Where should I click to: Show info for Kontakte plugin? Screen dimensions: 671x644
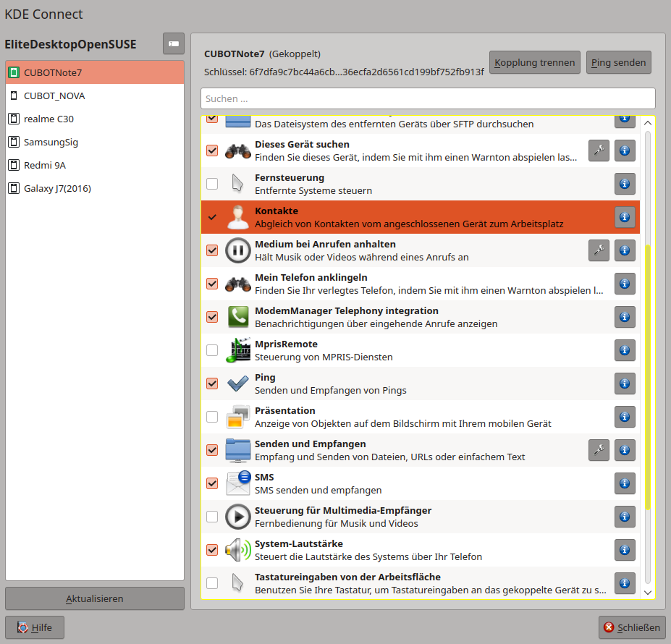click(x=625, y=217)
